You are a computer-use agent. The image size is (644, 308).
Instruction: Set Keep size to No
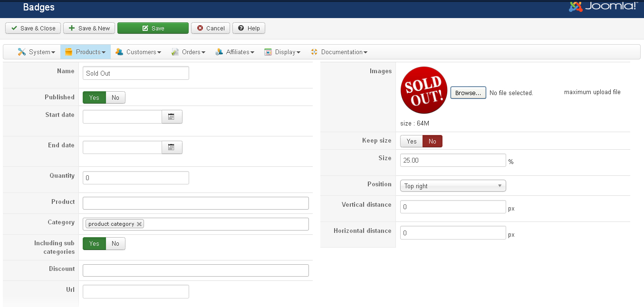click(433, 141)
